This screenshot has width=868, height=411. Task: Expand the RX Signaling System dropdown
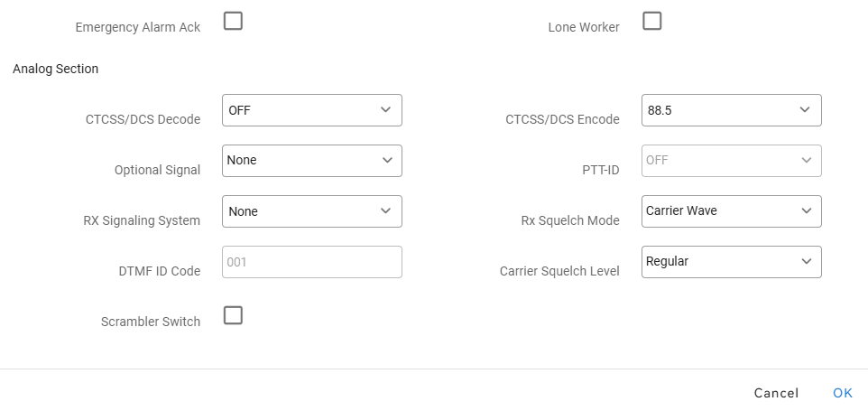[x=311, y=211]
